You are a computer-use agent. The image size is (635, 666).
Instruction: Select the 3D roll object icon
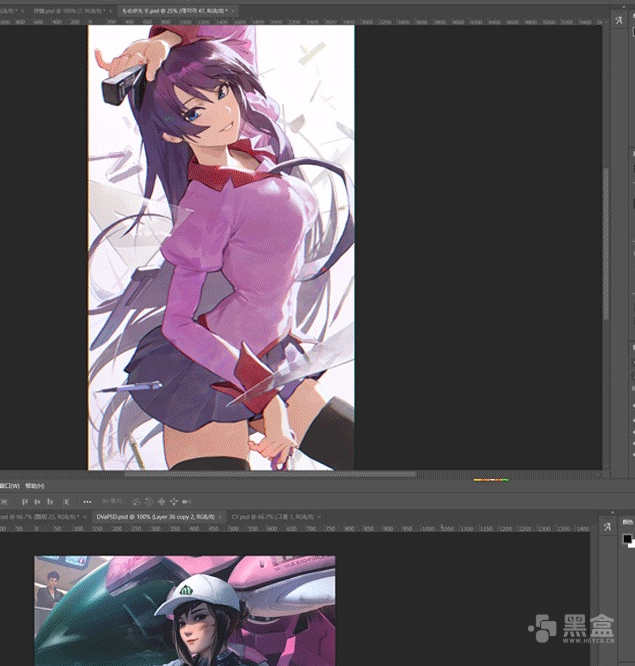tap(149, 502)
